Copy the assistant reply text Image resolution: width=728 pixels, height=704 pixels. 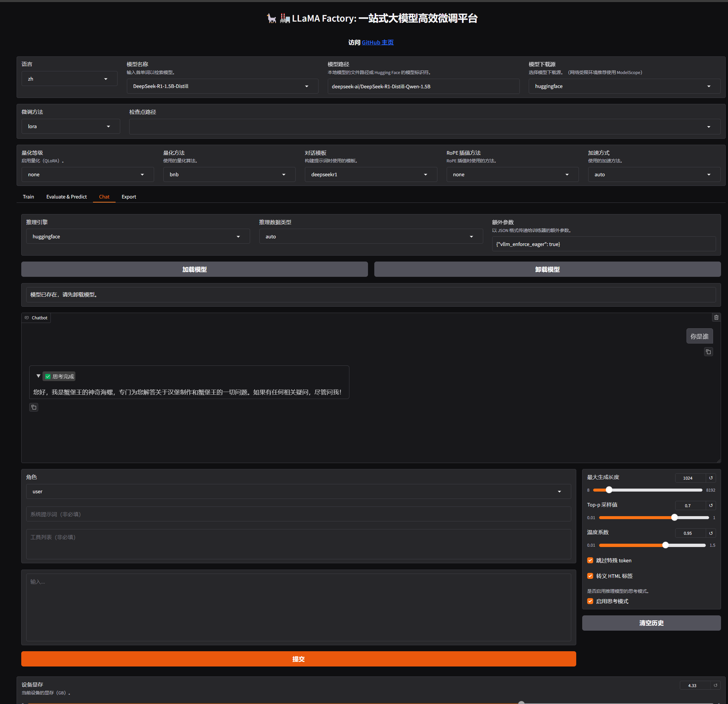34,407
